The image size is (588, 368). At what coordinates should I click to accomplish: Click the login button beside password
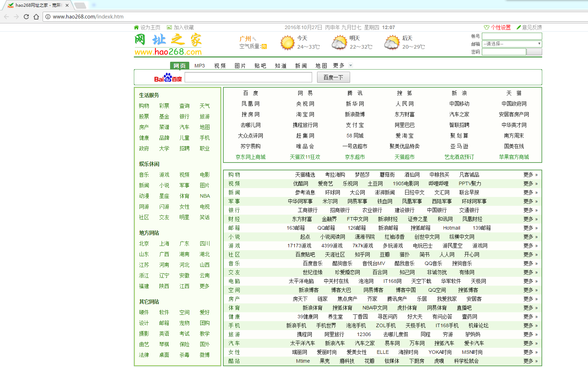click(x=534, y=52)
